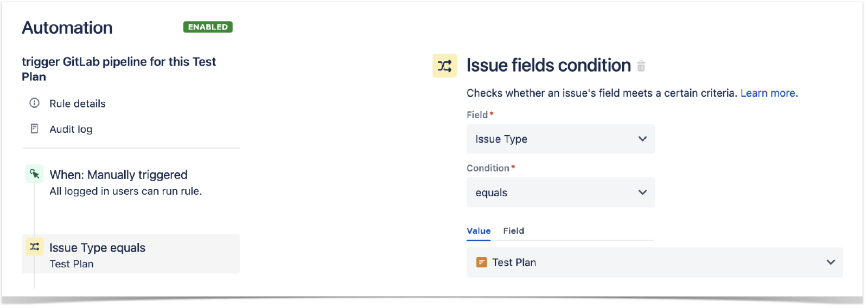The height and width of the screenshot is (308, 868).
Task: Click the shuffle icon beside Issue Type equals
Action: (34, 247)
